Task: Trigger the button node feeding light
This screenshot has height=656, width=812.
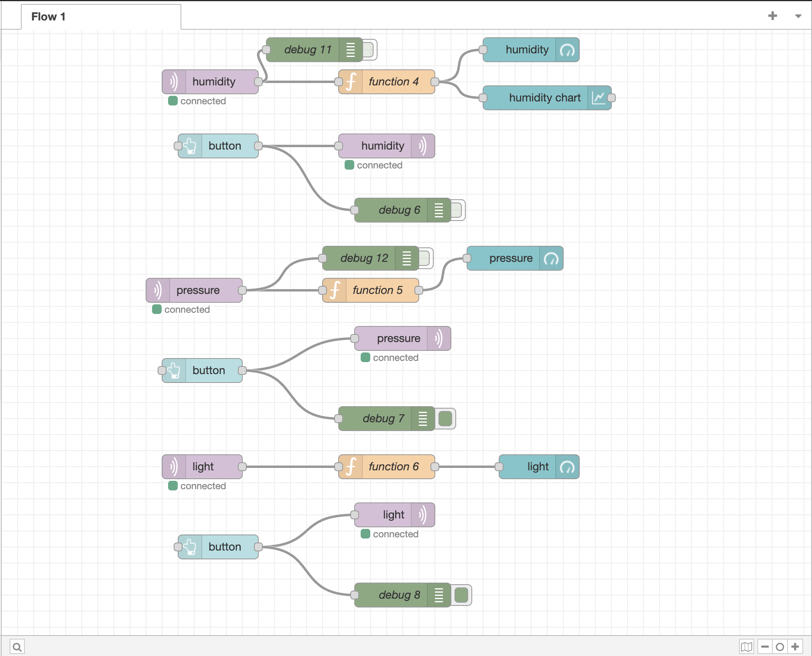Action: (218, 547)
